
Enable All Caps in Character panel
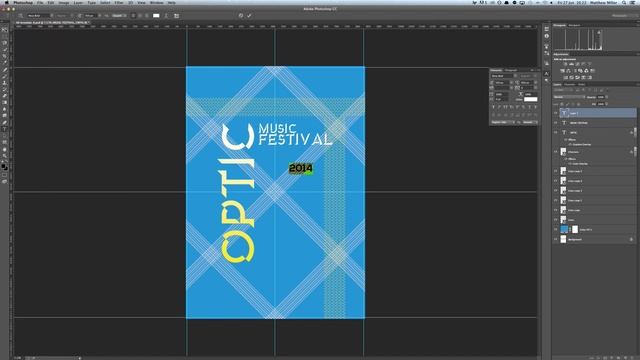[x=505, y=107]
